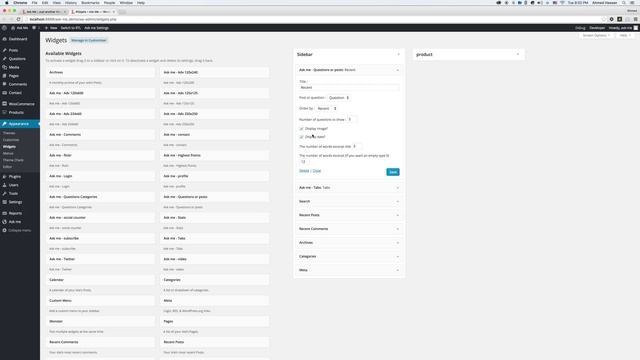The image size is (640, 360).
Task: Click the WordPress logo in the admin bar
Action: [4, 28]
